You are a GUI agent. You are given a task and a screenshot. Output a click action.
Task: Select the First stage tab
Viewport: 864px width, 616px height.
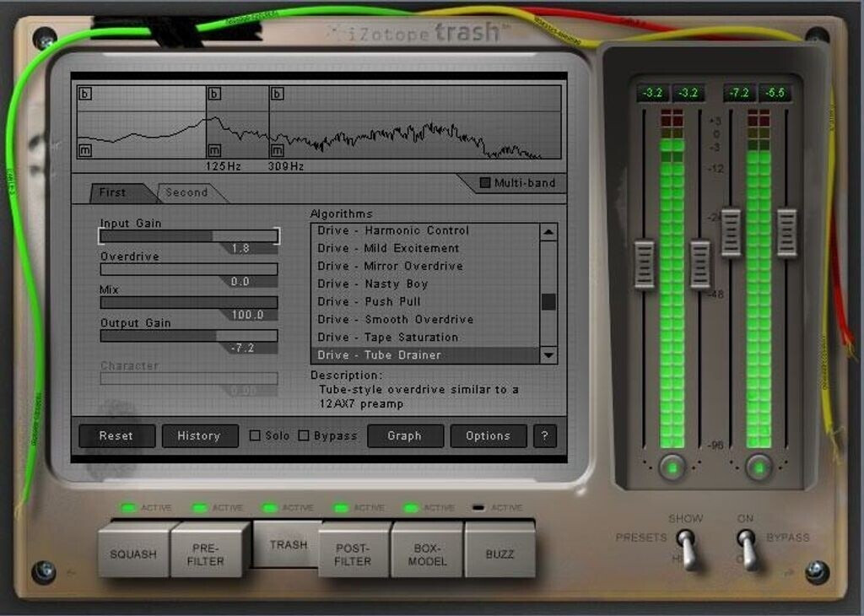pyautogui.click(x=113, y=192)
